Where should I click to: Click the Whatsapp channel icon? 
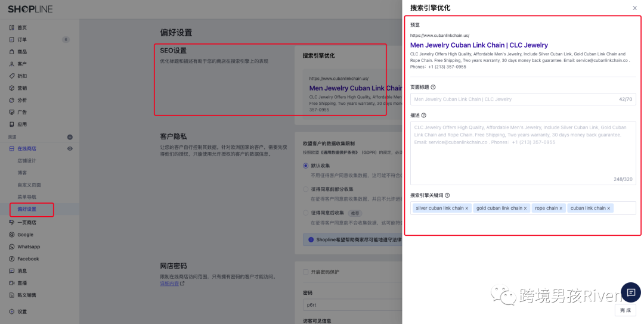(12, 247)
